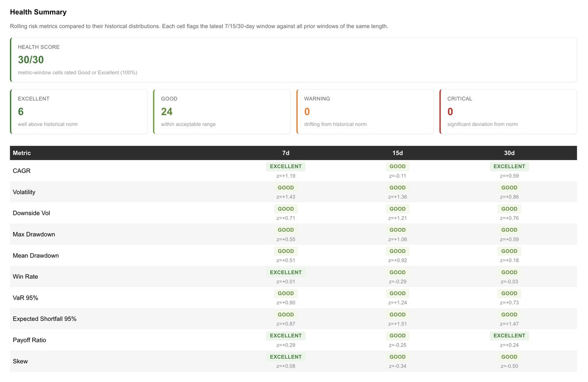Click the Health Summary heading
588x382 pixels.
point(38,12)
